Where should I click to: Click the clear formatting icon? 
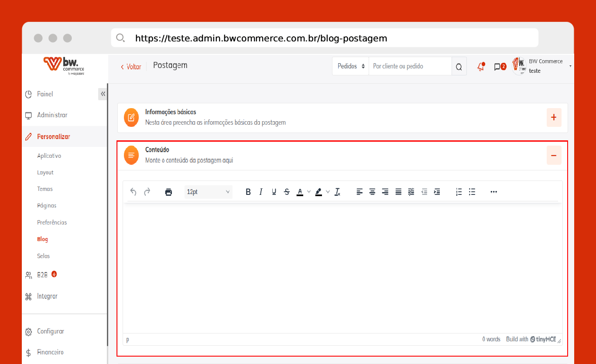[337, 192]
